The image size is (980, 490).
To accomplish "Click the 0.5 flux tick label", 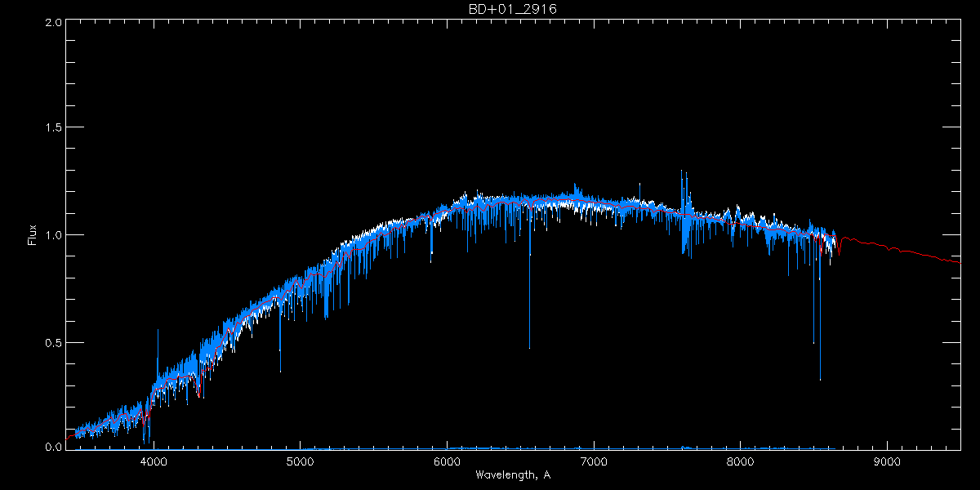I will tap(53, 342).
